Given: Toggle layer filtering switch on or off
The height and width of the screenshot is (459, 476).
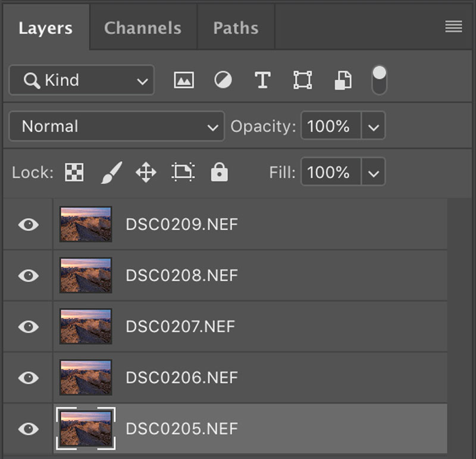Looking at the screenshot, I should click(379, 80).
